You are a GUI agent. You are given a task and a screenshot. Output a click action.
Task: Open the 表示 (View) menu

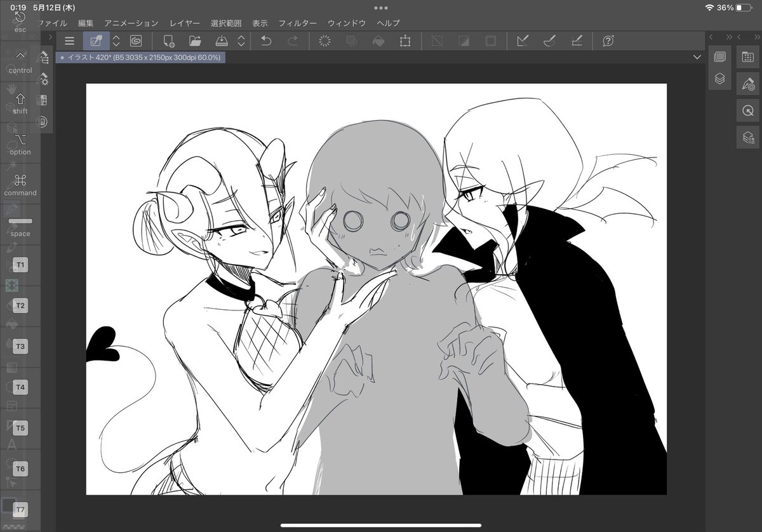click(x=260, y=23)
